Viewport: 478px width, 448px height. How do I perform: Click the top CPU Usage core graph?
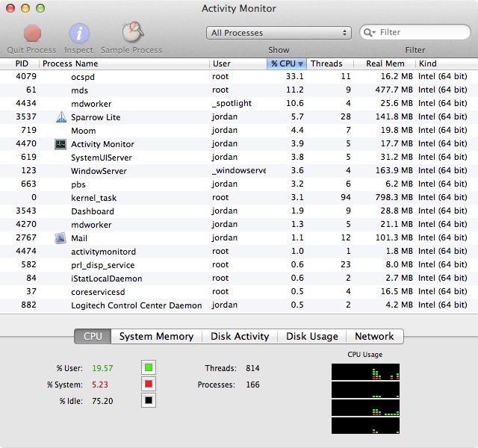[365, 372]
